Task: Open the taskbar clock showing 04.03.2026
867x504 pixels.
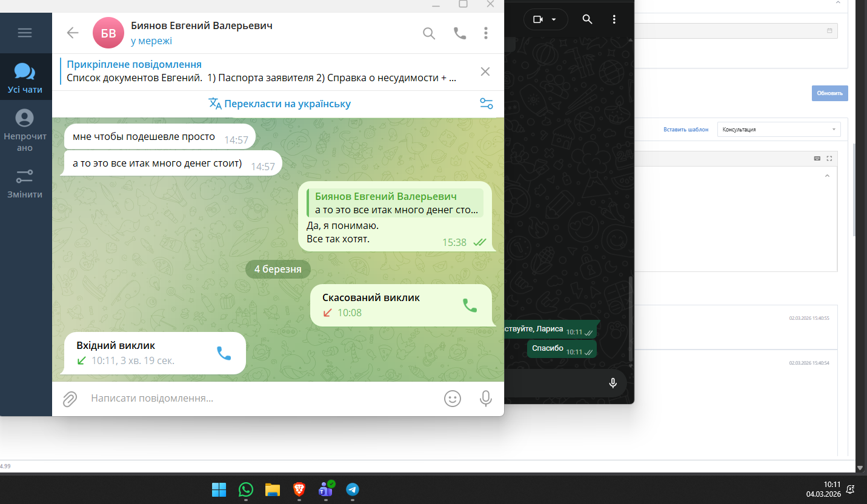Action: click(823, 489)
